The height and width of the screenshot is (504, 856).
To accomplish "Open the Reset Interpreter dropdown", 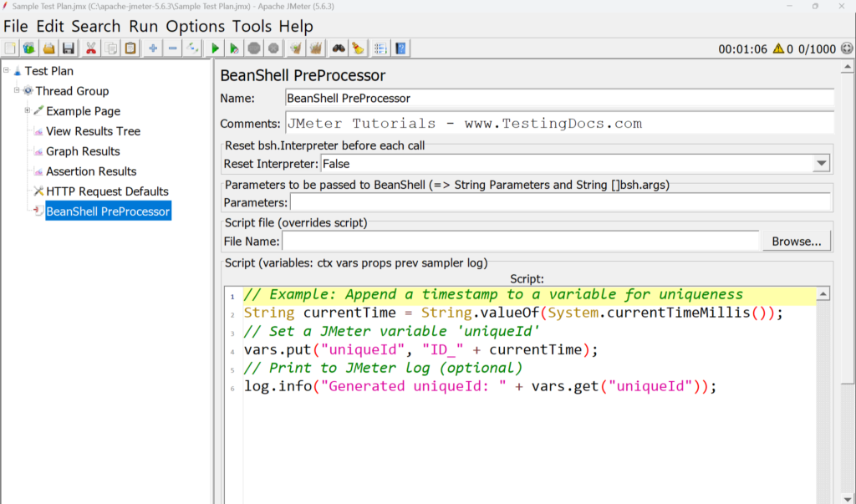I will pos(821,163).
